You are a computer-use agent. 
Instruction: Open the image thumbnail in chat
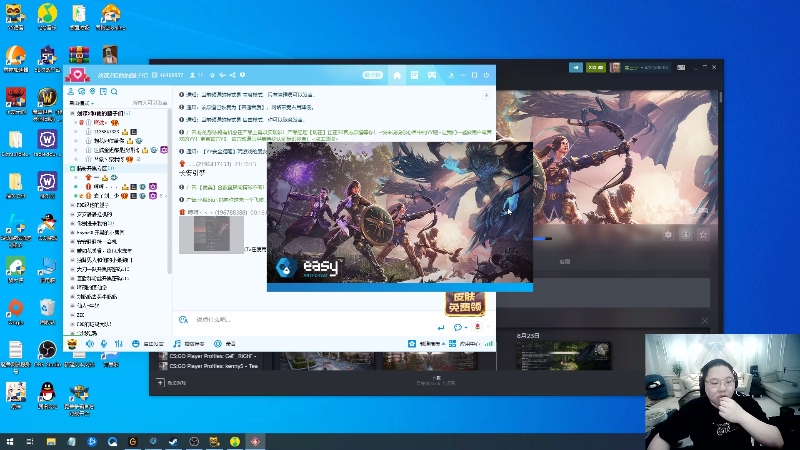[211, 235]
